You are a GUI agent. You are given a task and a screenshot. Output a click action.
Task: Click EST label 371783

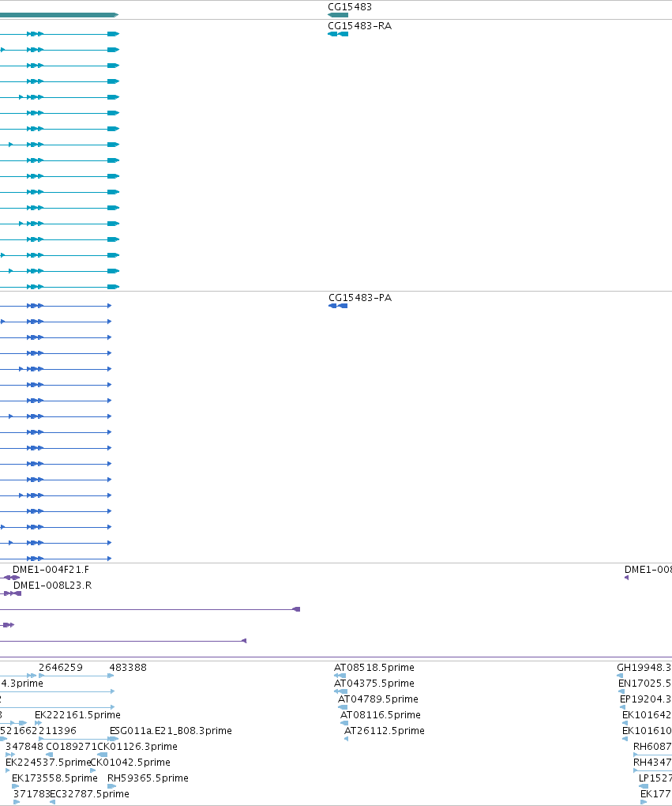[x=32, y=793]
